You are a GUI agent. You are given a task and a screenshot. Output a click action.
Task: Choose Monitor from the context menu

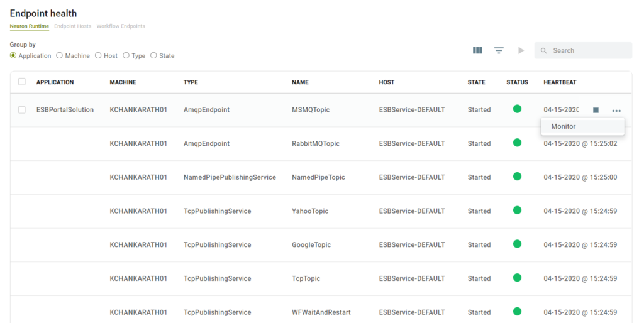coord(563,126)
